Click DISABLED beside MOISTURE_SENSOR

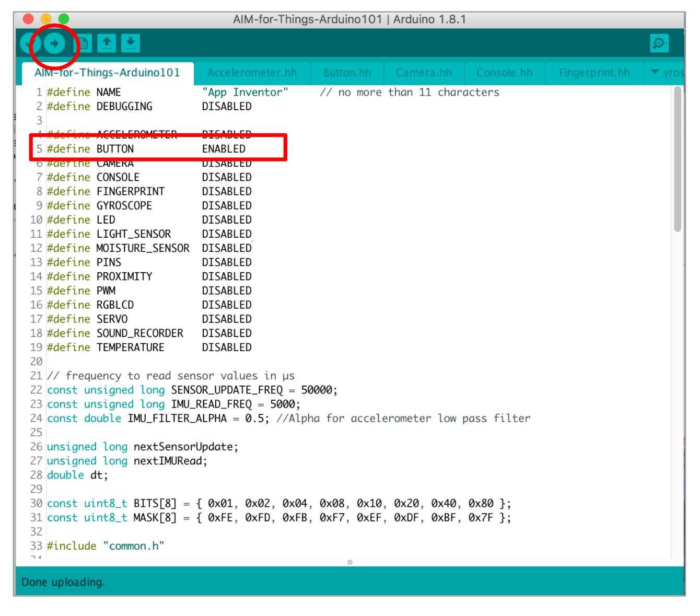(227, 248)
